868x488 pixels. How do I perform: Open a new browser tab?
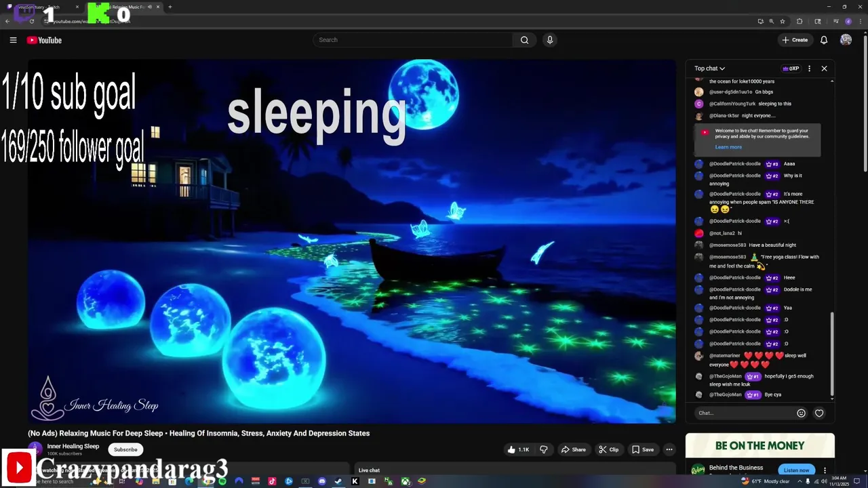(x=170, y=7)
